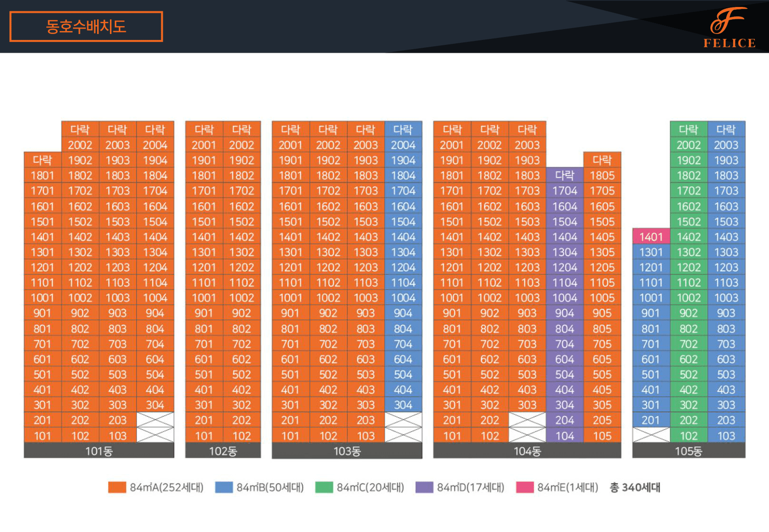Image resolution: width=769 pixels, height=532 pixels.
Task: Click the lower crossed-out box in 103동
Action: point(403,435)
